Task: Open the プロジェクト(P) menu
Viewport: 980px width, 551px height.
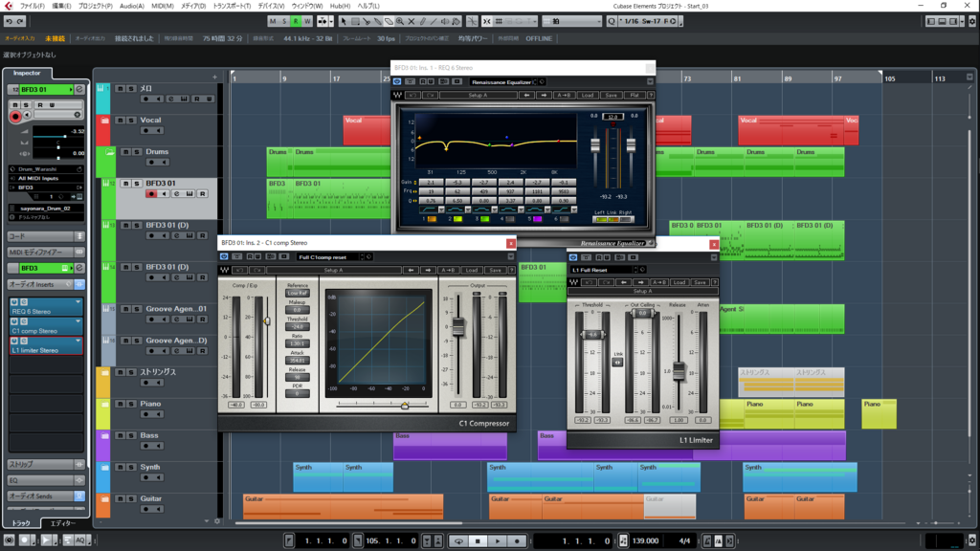Action: [95, 6]
